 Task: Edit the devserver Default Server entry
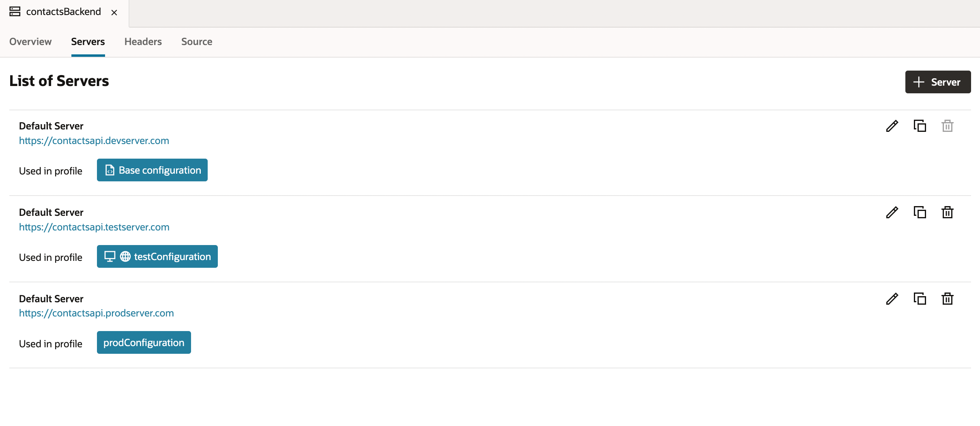point(892,126)
